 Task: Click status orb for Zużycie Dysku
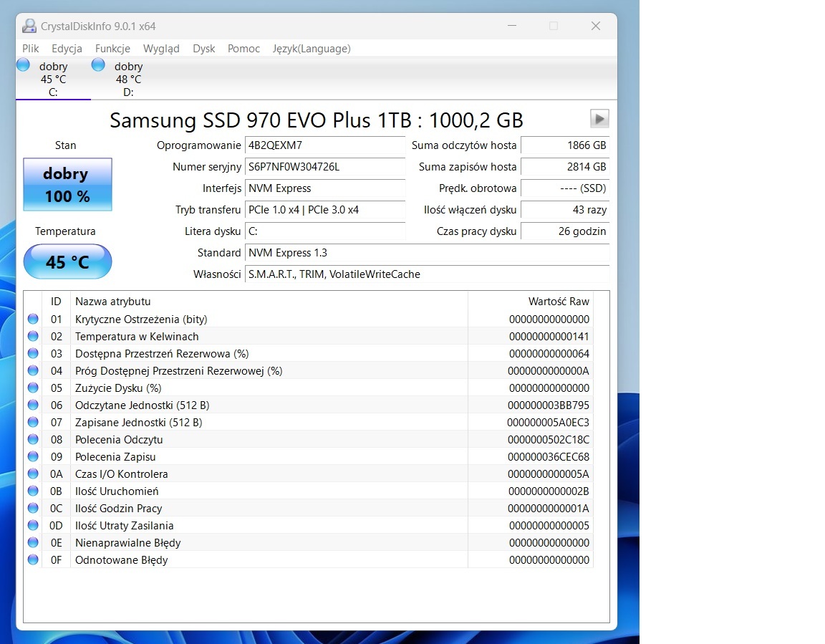[x=33, y=388]
